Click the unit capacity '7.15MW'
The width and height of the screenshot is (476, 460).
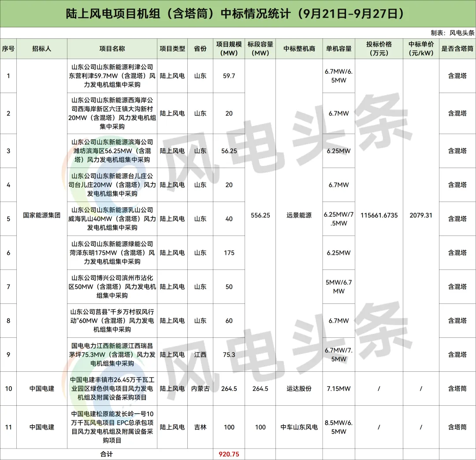coord(338,389)
